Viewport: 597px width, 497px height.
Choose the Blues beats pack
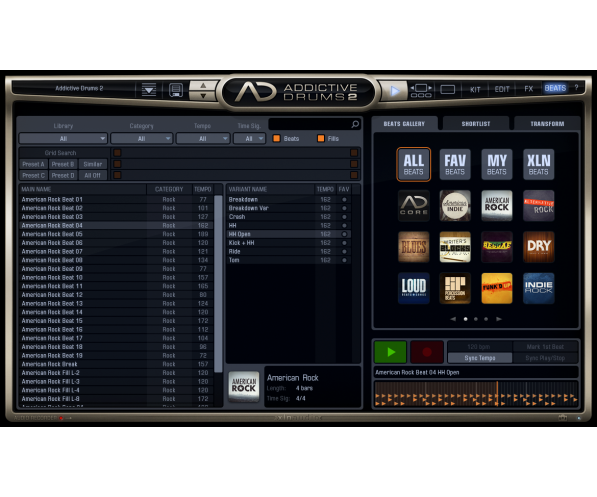(413, 247)
